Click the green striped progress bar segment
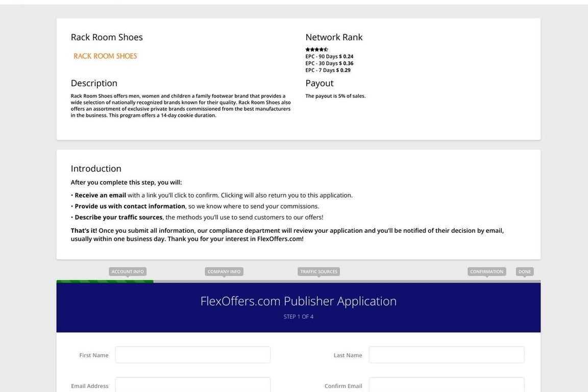Screen dimensions: 588x392 tap(105, 281)
